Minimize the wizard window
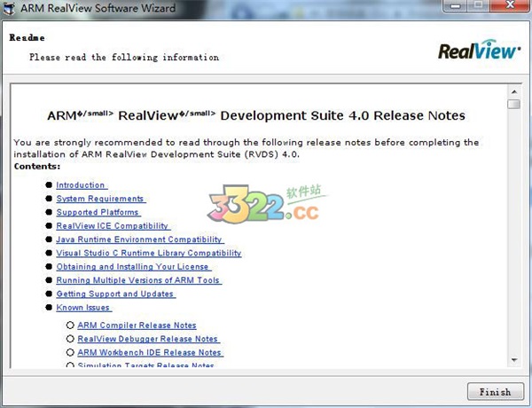 coord(456,6)
